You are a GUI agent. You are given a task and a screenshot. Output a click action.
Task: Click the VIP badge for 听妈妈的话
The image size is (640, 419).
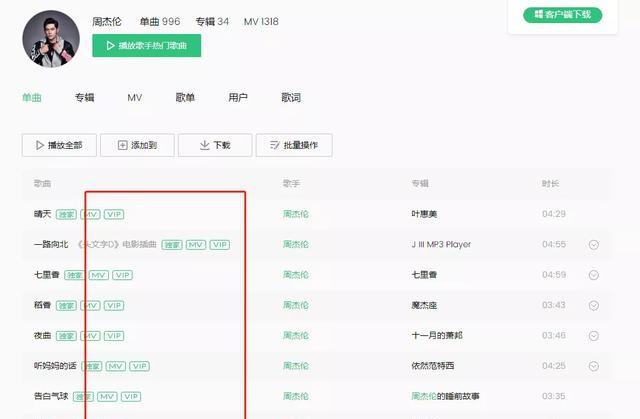140,366
